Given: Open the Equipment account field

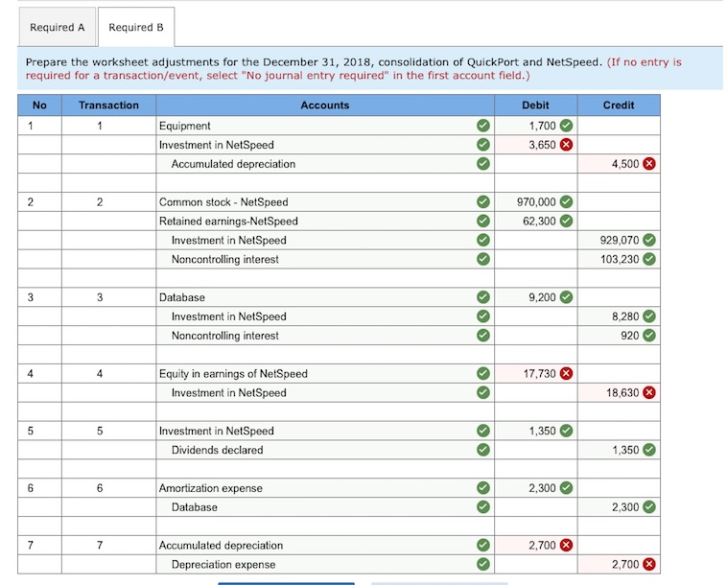Looking at the screenshot, I should click(x=325, y=126).
